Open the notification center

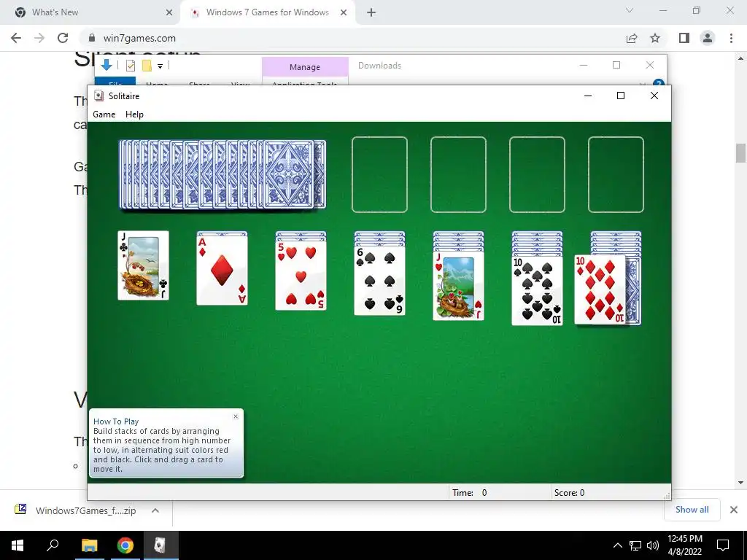point(723,545)
